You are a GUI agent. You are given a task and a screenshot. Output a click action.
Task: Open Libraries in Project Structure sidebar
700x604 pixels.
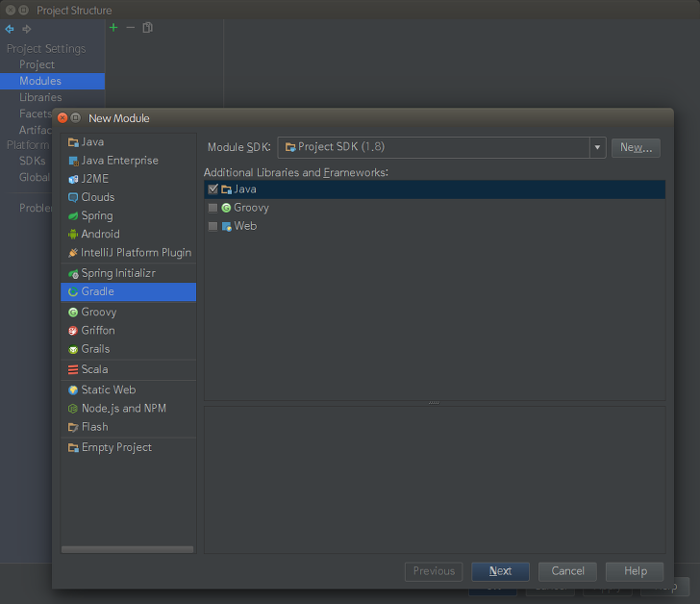click(40, 97)
